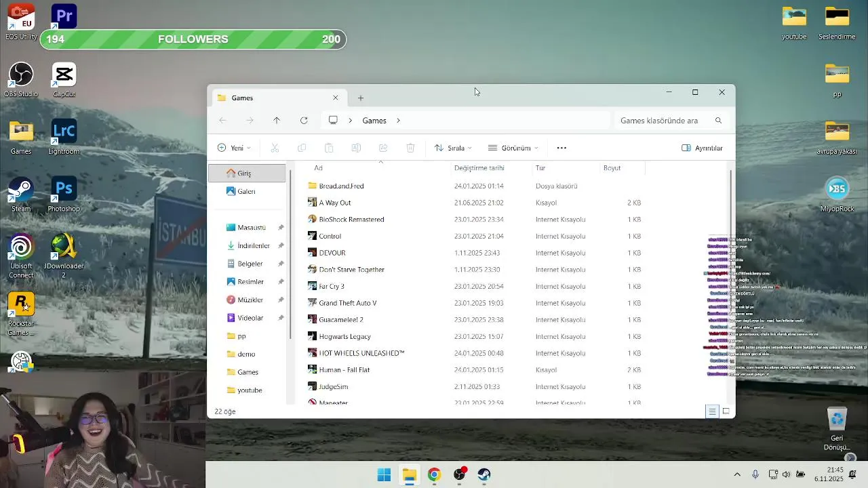The image size is (868, 488).
Task: Click the Rename toolbar icon
Action: coord(356,148)
